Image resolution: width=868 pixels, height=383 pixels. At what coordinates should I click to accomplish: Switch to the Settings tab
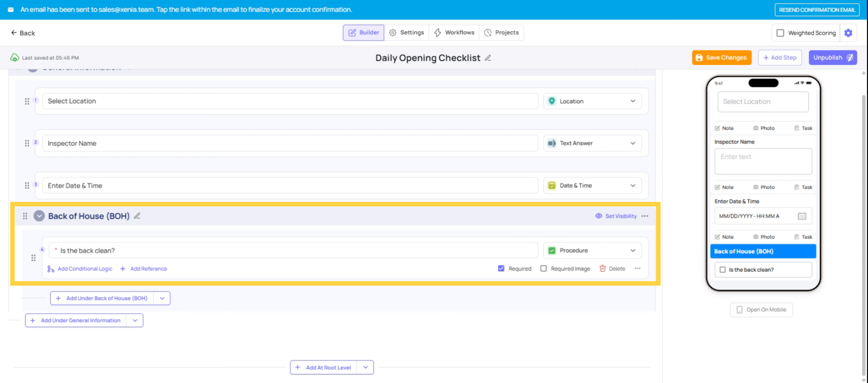coord(406,33)
